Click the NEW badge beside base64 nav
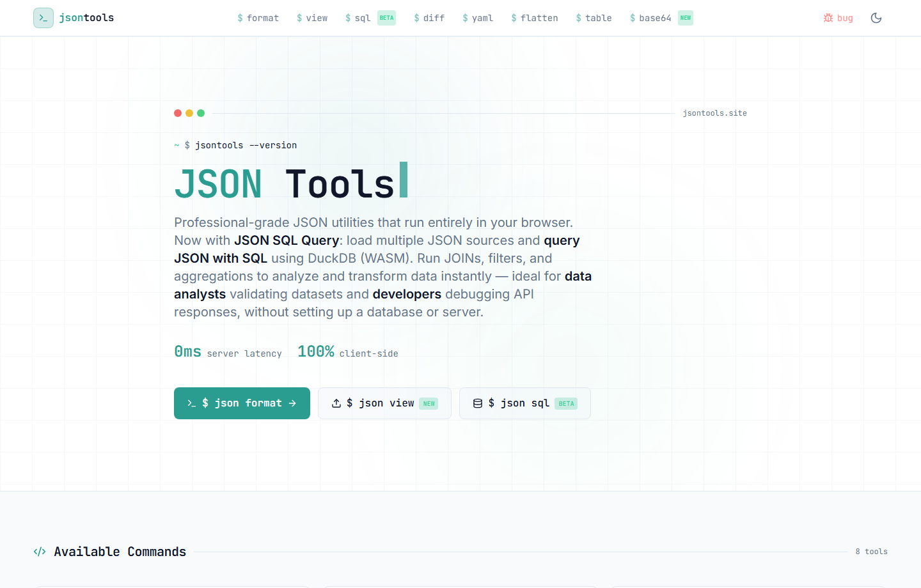 (x=686, y=18)
